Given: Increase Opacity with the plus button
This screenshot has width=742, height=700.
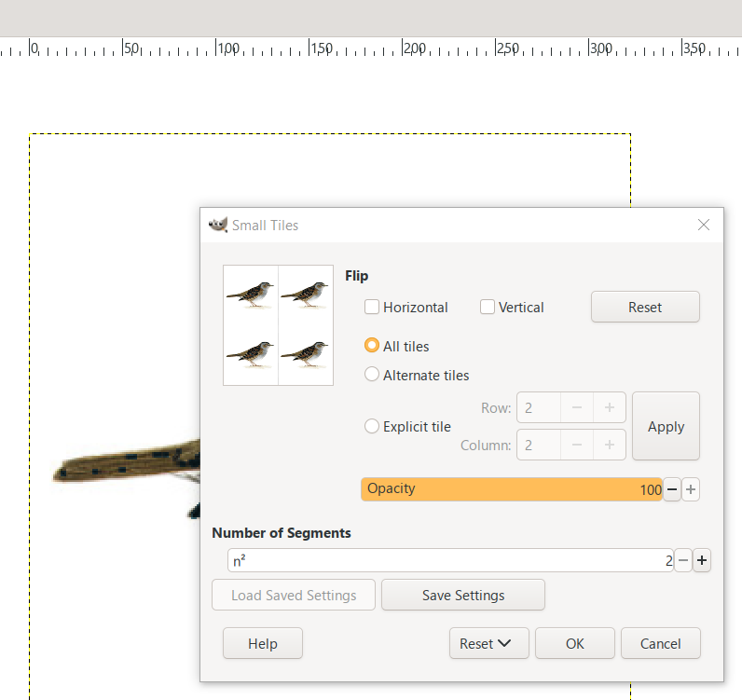Looking at the screenshot, I should click(691, 489).
